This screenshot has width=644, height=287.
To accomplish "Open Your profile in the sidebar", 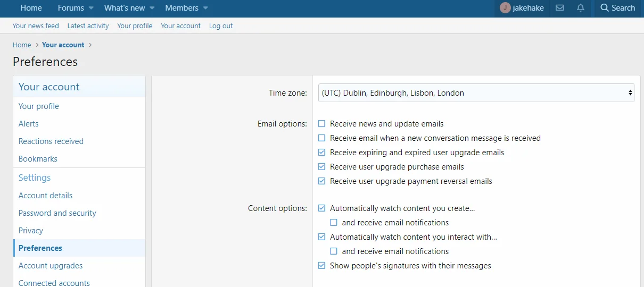I will pyautogui.click(x=79, y=106).
